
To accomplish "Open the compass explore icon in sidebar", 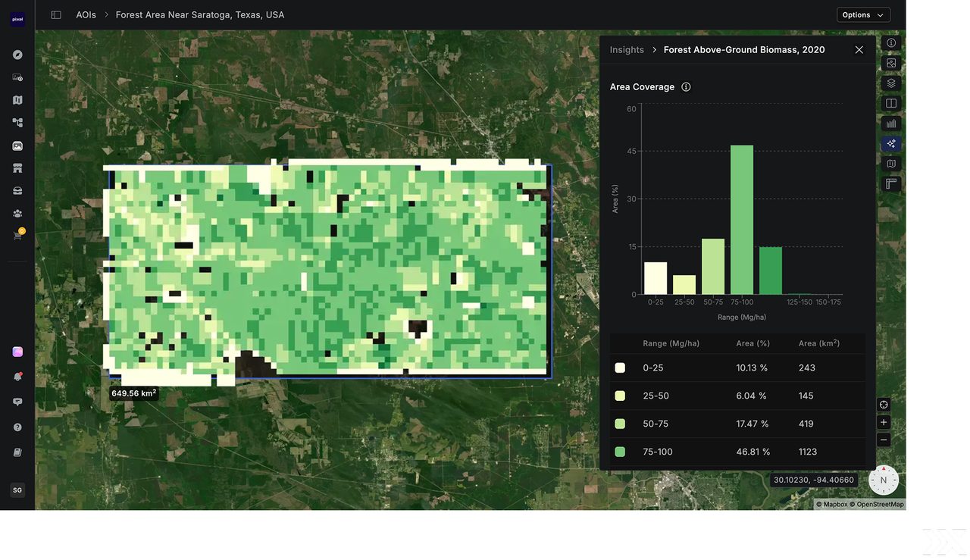I will 17,55.
